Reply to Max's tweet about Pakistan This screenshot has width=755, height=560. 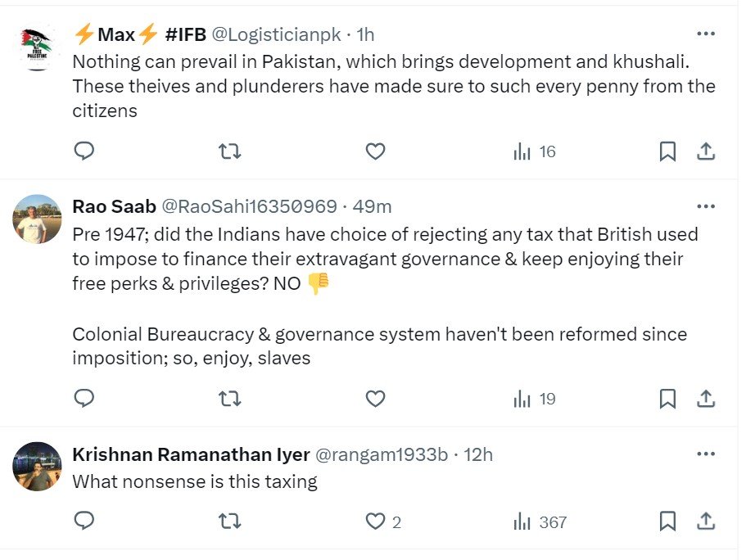(x=84, y=151)
